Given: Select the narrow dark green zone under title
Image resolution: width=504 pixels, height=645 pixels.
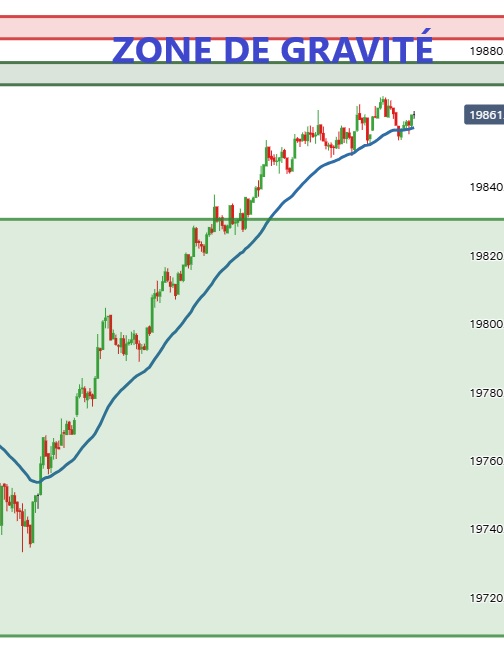Looking at the screenshot, I should click(252, 74).
